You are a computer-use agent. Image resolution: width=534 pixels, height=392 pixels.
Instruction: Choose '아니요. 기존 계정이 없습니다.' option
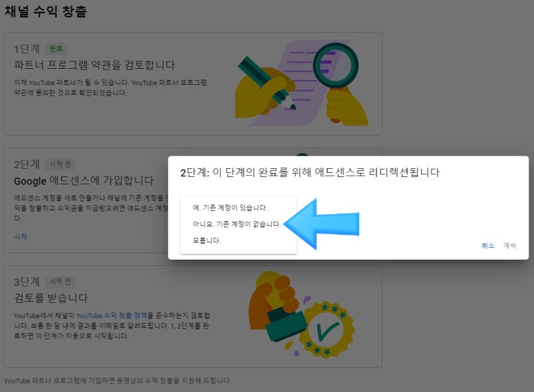[238, 224]
